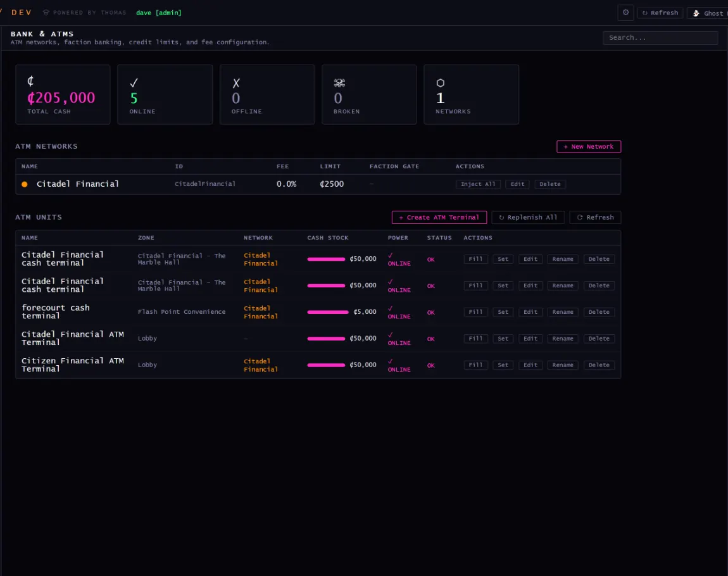Image resolution: width=728 pixels, height=576 pixels.
Task: Delete the Citadel Financial network
Action: coord(549,184)
